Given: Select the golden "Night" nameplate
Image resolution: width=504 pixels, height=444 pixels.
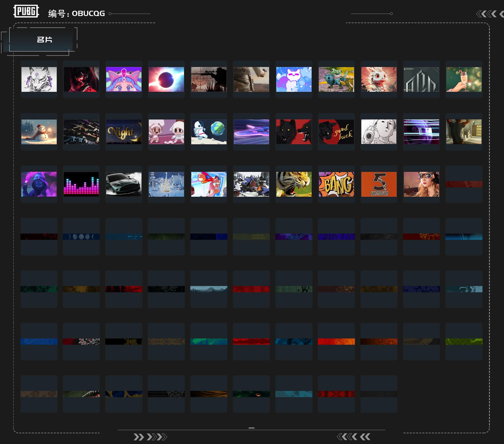Looking at the screenshot, I should click(124, 132).
